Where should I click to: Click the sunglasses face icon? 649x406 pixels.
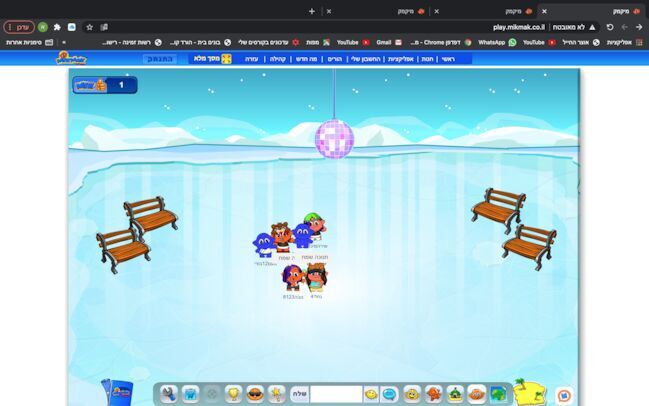click(x=255, y=394)
